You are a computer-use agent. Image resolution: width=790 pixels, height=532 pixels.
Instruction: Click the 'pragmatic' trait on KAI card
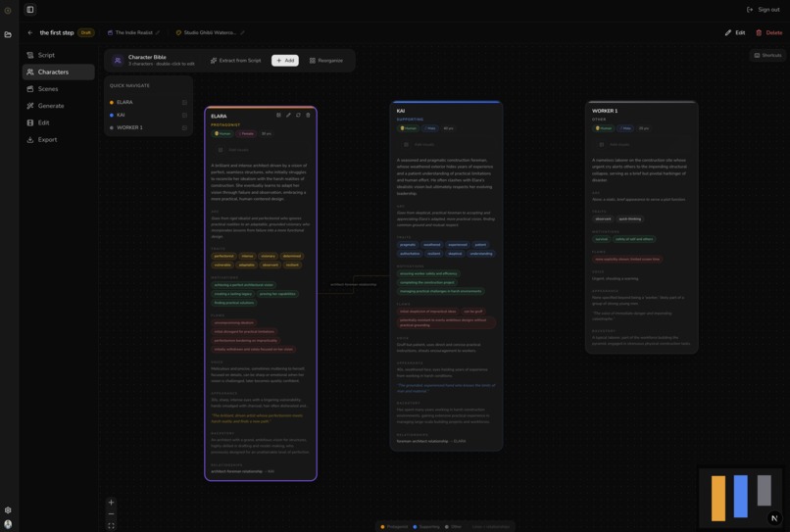408,245
